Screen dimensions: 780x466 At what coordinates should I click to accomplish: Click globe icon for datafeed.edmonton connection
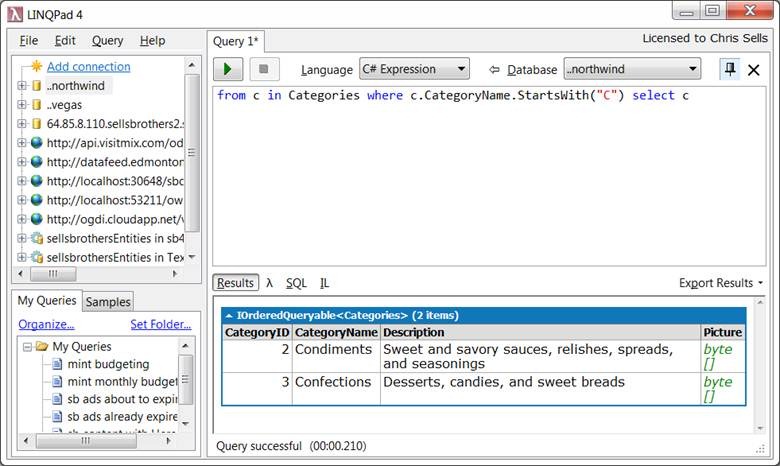pos(36,162)
